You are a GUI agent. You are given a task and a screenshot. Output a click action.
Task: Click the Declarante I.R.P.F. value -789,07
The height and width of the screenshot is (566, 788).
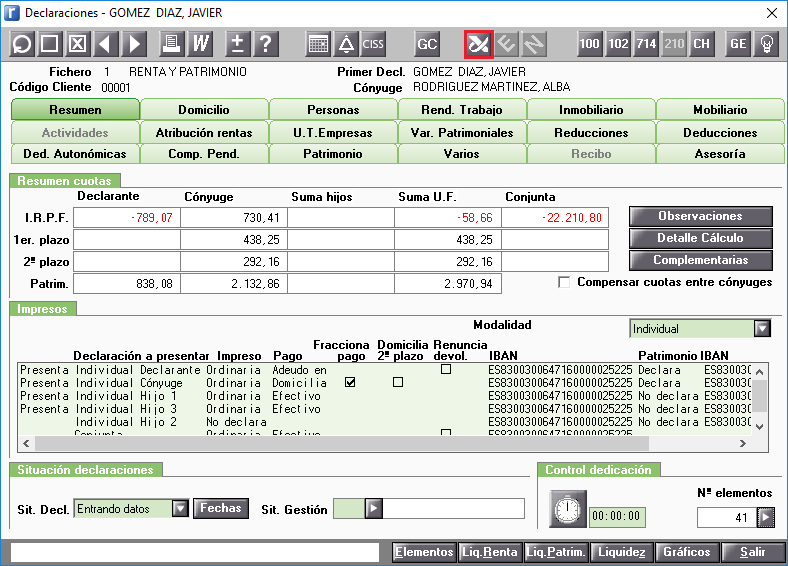(x=127, y=218)
